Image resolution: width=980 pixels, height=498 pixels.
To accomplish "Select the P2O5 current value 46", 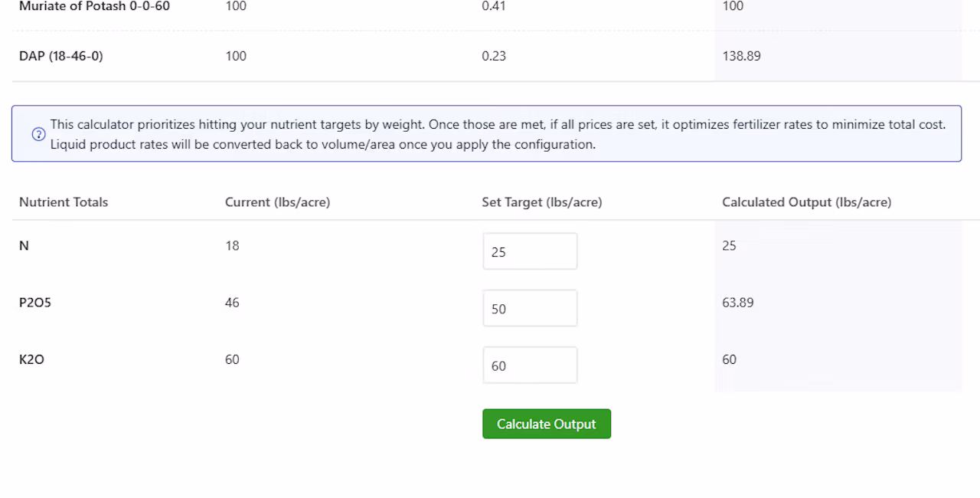I will click(x=232, y=303).
